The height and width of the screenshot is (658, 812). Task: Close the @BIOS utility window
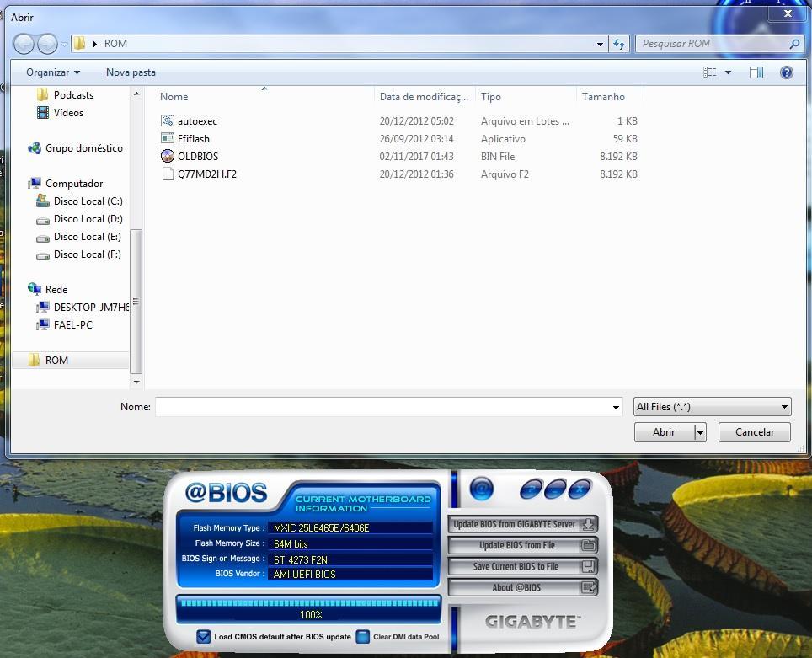[x=580, y=489]
